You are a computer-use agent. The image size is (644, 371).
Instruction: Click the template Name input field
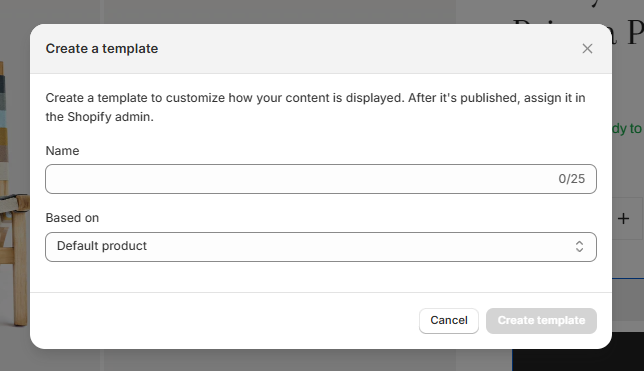pyautogui.click(x=321, y=179)
